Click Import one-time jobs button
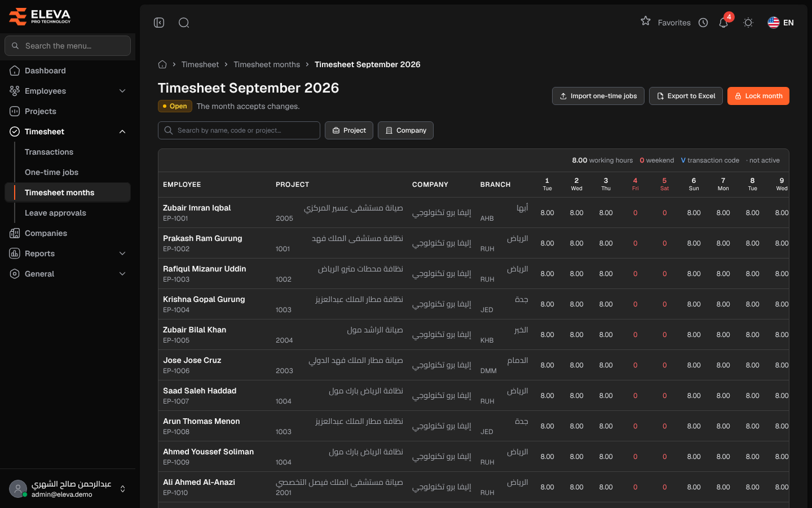Screen dimensions: 812x508 [x=598, y=96]
